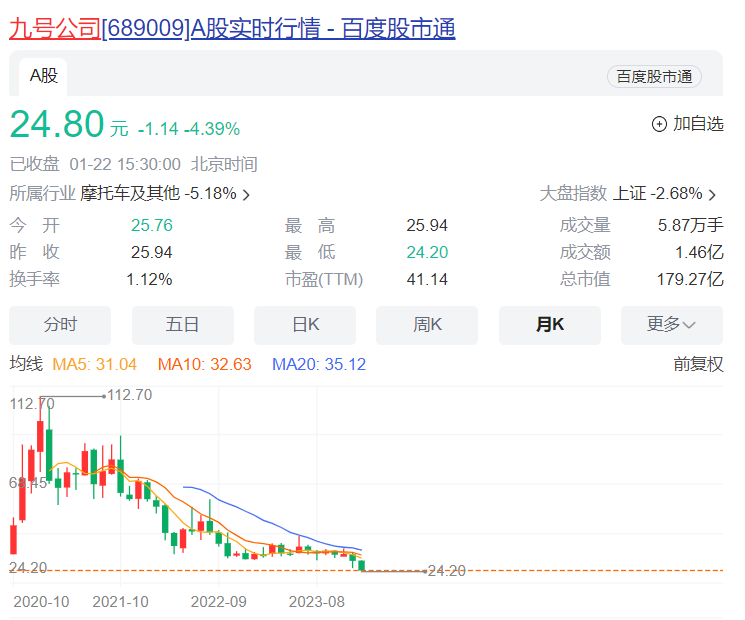745x620 pixels.
Task: Click the 2020-10 axis date label
Action: (41, 602)
